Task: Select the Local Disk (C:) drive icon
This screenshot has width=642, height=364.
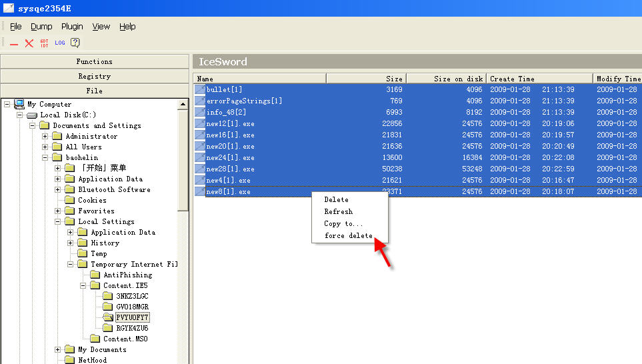Action: coord(32,115)
